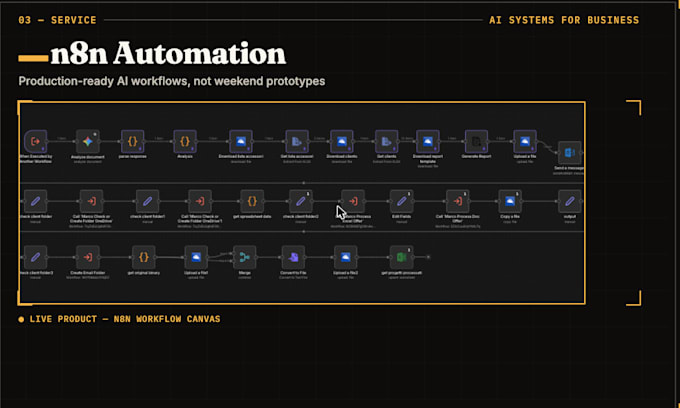Open the 'Upload a file2' OneDrive node
Viewport: 680px width, 408px height.
click(x=346, y=257)
